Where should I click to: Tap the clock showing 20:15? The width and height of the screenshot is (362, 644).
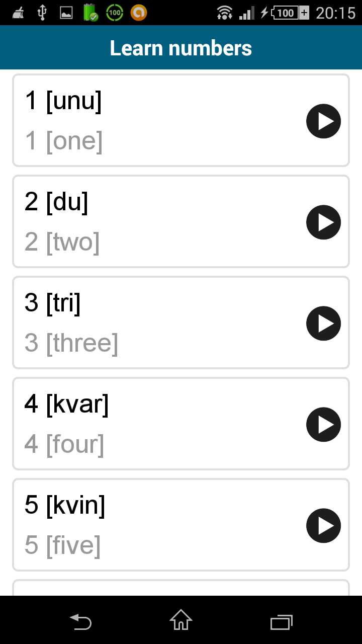335,13
